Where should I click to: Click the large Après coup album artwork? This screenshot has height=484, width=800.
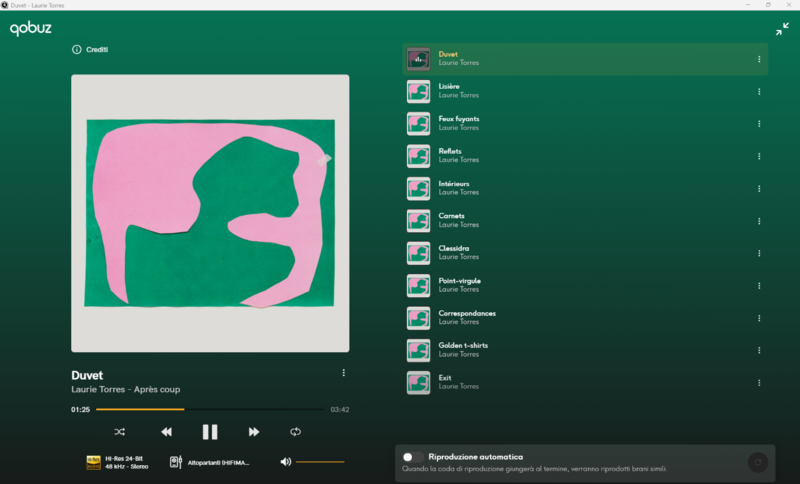pyautogui.click(x=210, y=213)
